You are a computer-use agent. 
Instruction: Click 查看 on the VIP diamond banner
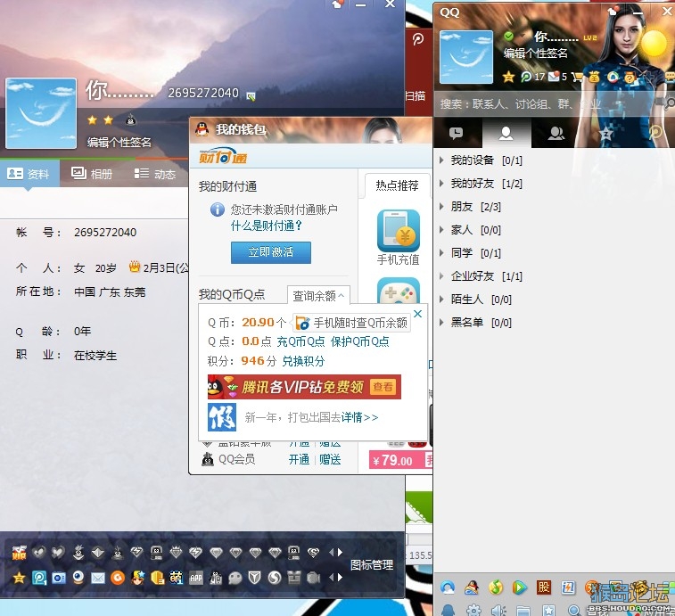tap(383, 387)
